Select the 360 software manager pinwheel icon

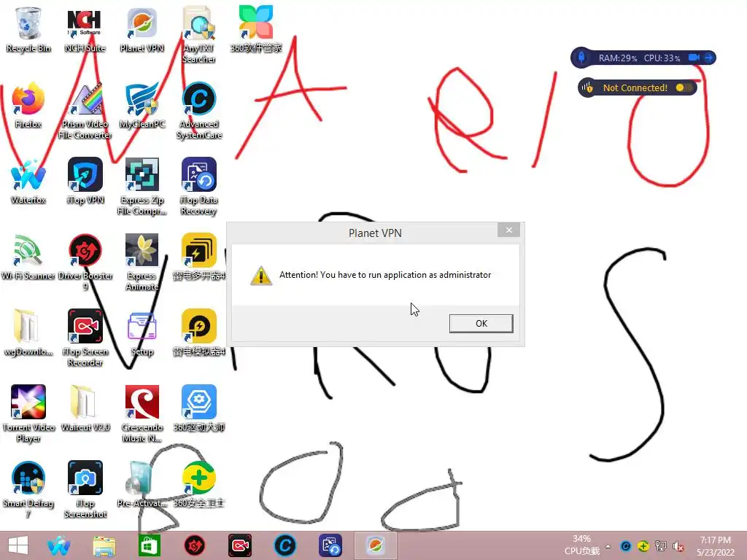point(256,29)
